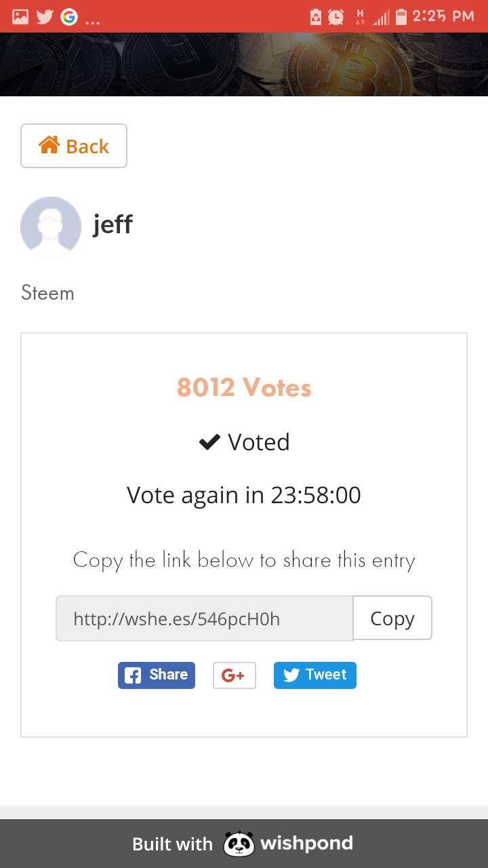The height and width of the screenshot is (868, 488).
Task: Click the Back button text
Action: (87, 146)
